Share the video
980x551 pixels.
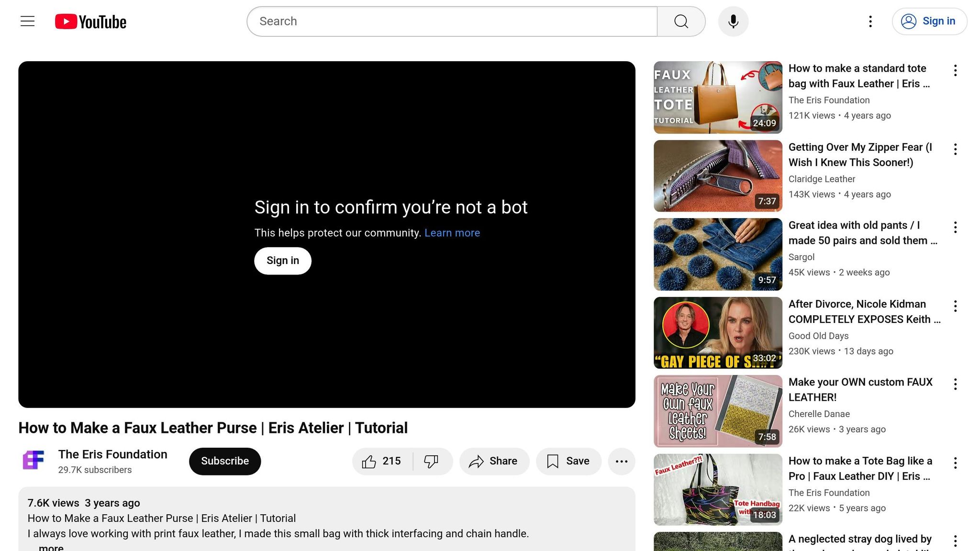pyautogui.click(x=494, y=461)
